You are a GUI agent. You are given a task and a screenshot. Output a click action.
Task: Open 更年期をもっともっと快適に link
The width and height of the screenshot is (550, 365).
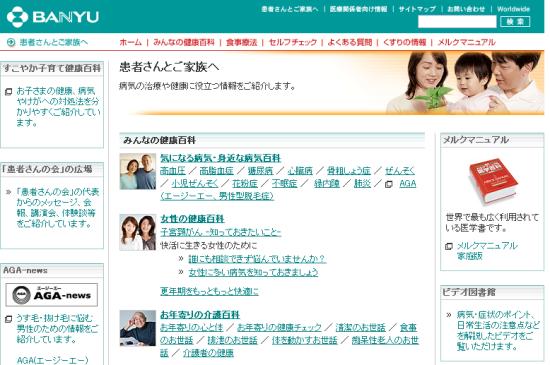[209, 291]
